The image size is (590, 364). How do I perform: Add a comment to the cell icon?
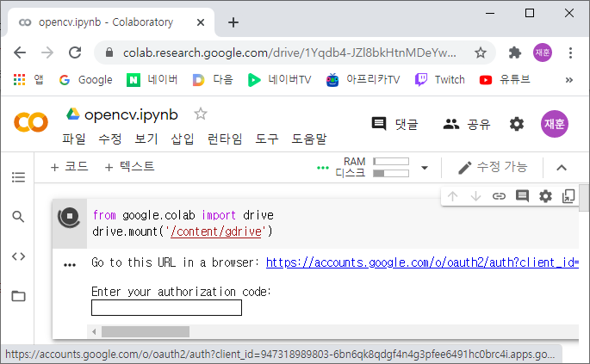[x=522, y=196]
